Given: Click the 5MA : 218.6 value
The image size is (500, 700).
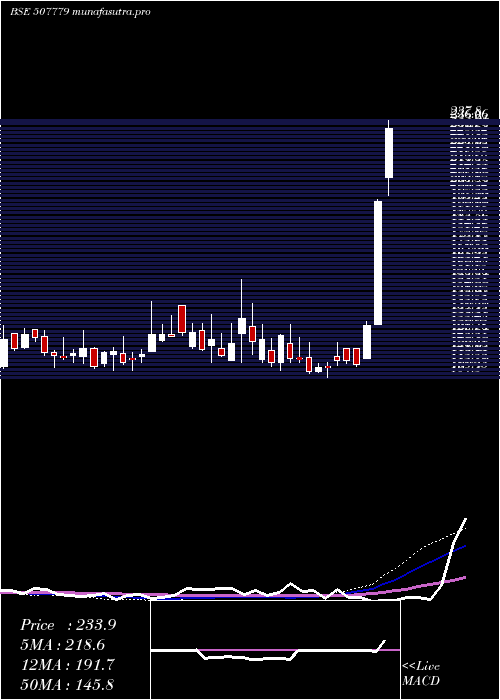Looking at the screenshot, I should (x=65, y=645).
